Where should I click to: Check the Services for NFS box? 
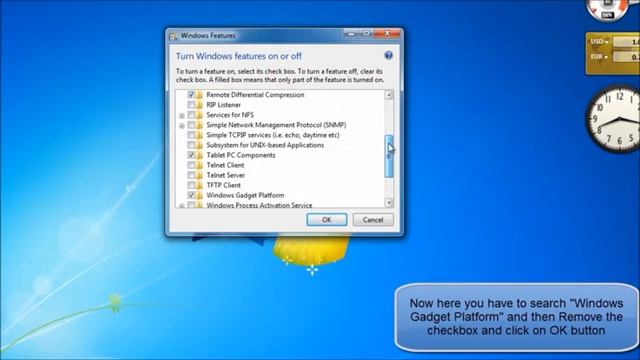point(191,115)
